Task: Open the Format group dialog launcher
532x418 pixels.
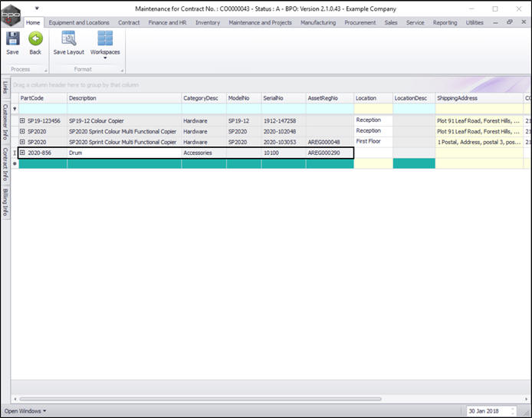Action: coord(122,71)
